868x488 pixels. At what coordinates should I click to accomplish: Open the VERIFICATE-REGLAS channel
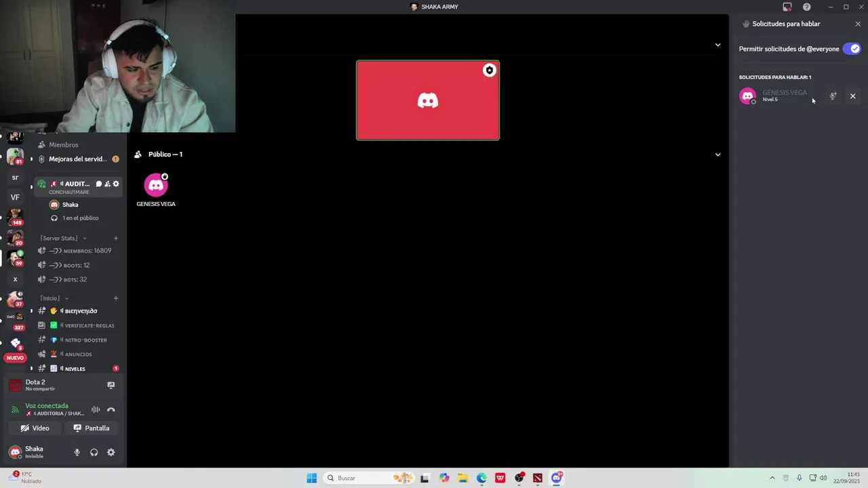click(x=78, y=325)
